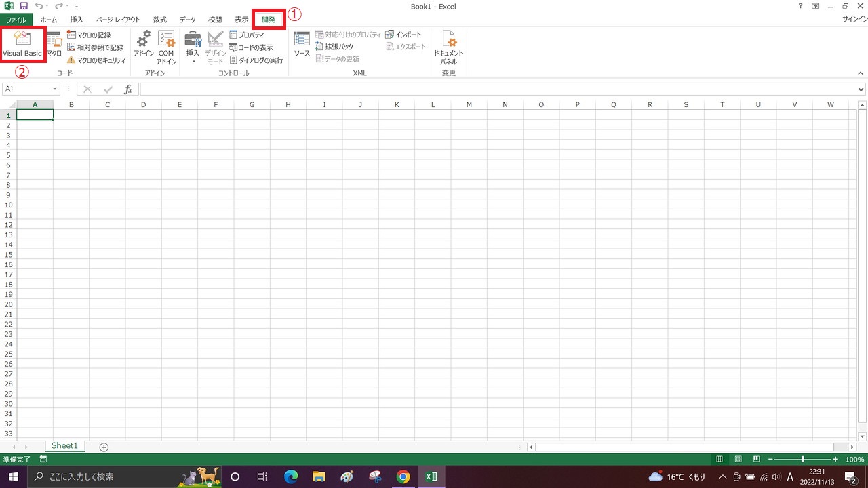Open ribbon display options
This screenshot has height=488, width=868.
814,6
